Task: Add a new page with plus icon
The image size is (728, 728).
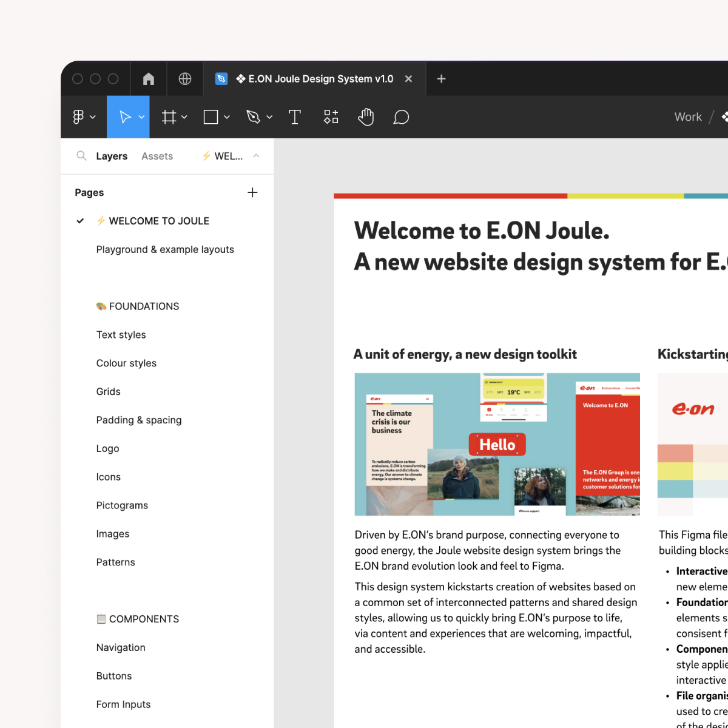Action: pos(253,192)
